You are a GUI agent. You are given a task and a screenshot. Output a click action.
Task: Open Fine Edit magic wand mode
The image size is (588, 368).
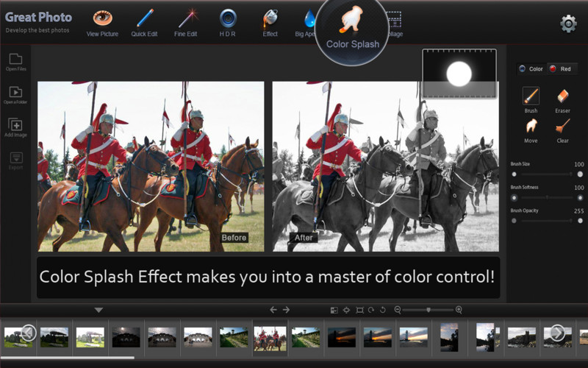point(186,24)
